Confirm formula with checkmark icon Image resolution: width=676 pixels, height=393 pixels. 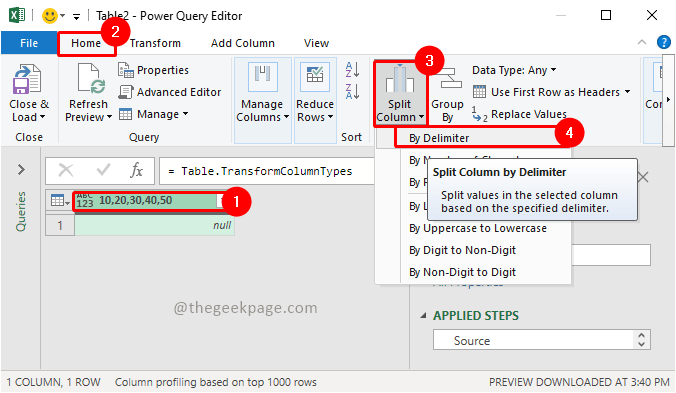click(x=103, y=170)
